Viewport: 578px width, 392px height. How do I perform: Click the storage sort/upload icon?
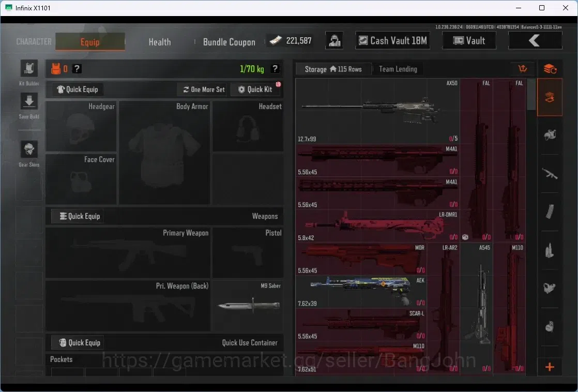(522, 69)
